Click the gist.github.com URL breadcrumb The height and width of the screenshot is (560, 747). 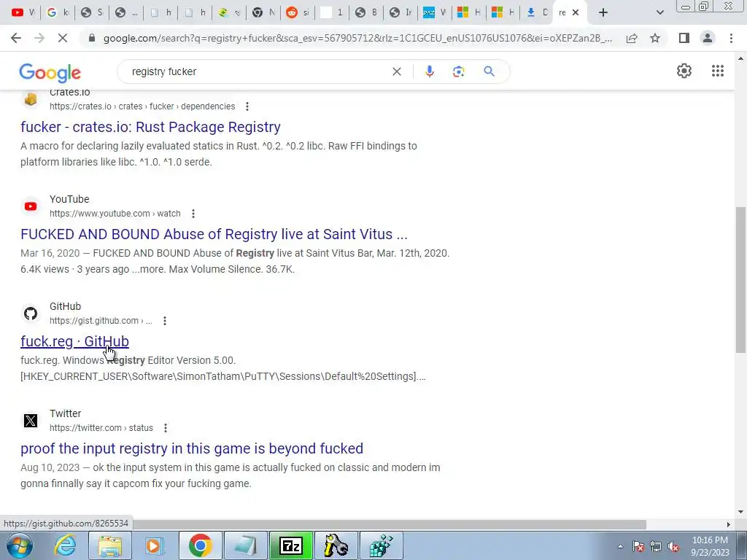pyautogui.click(x=101, y=321)
